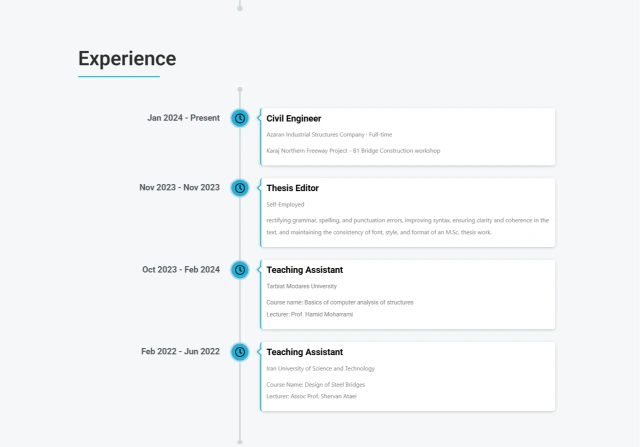640x447 pixels.
Task: Click Lecturer Assoc Prof. Shervan Ataei line
Action: (311, 396)
